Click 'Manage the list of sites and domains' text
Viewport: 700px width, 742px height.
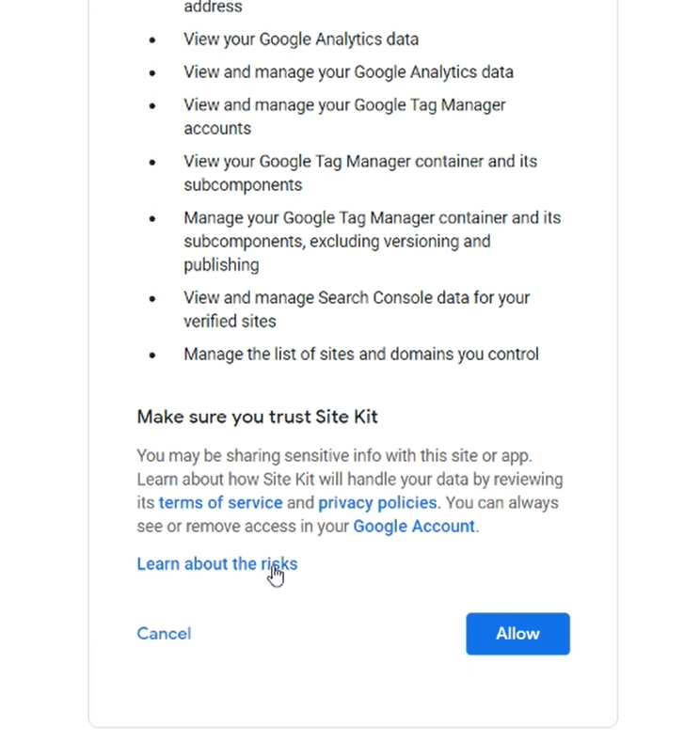coord(361,355)
